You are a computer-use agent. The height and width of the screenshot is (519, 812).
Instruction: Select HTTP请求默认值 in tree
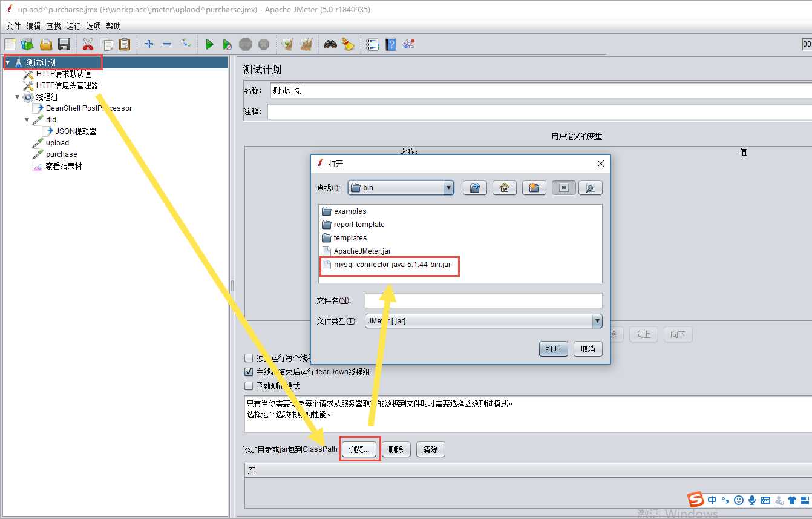pyautogui.click(x=64, y=74)
